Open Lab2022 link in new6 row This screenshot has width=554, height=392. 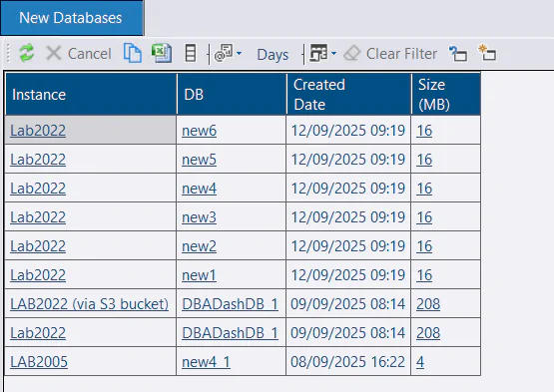(x=38, y=131)
